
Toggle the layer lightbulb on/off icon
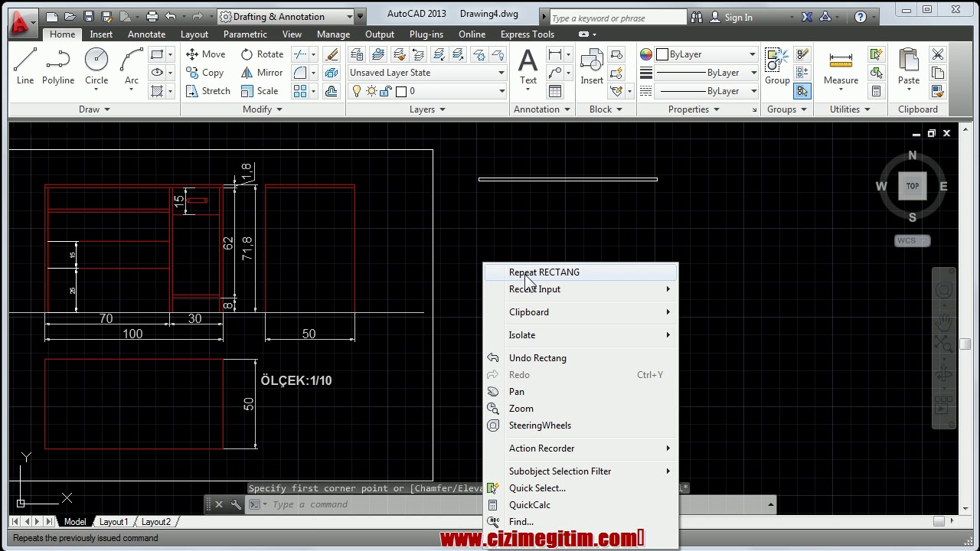[x=357, y=91]
